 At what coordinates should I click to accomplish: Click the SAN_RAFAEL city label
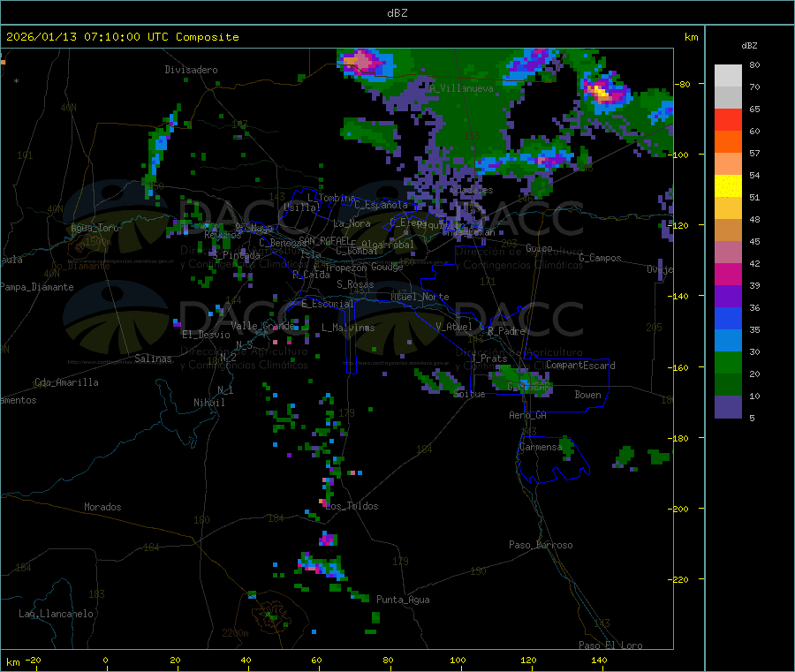pyautogui.click(x=327, y=241)
